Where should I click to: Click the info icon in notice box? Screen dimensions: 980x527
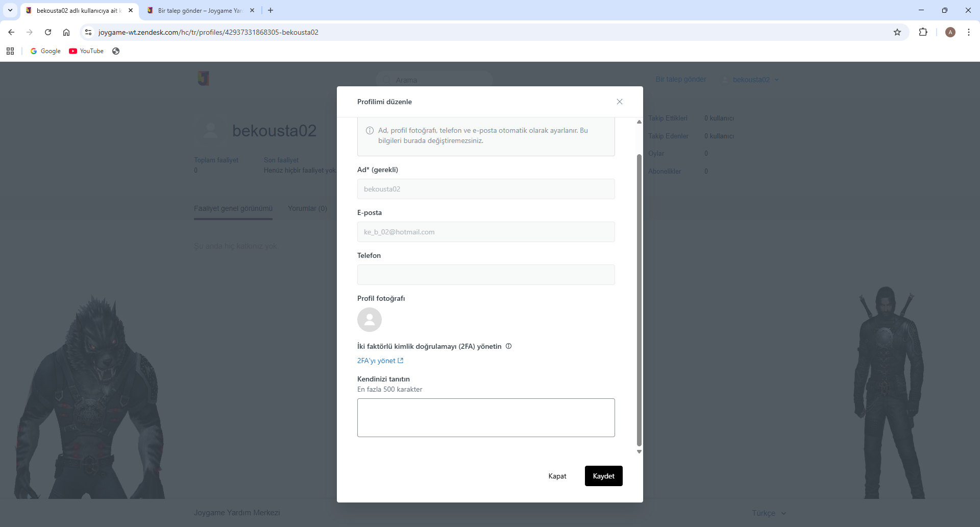pos(370,131)
